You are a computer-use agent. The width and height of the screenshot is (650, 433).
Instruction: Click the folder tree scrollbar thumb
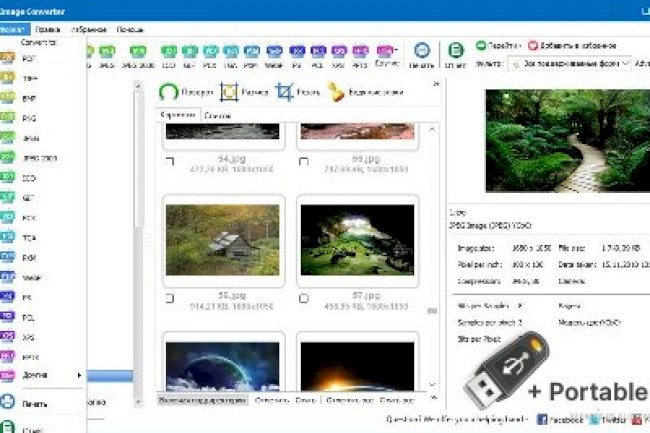click(x=138, y=160)
